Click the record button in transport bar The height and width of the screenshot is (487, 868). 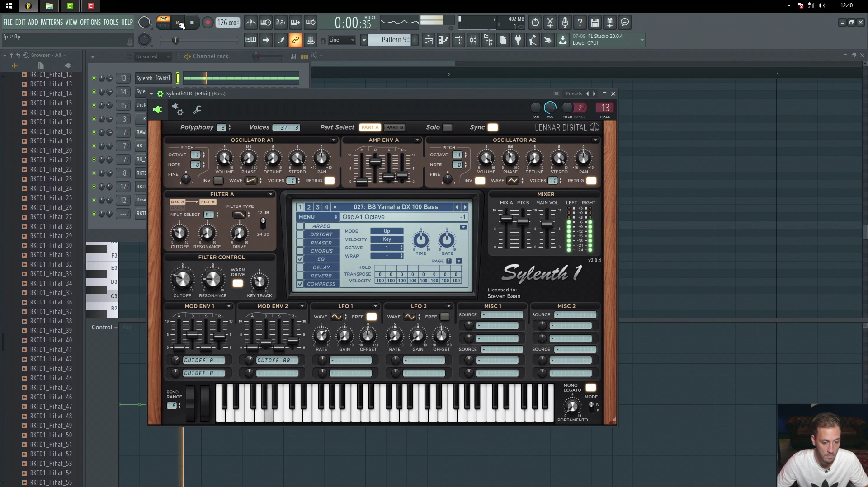(x=208, y=23)
